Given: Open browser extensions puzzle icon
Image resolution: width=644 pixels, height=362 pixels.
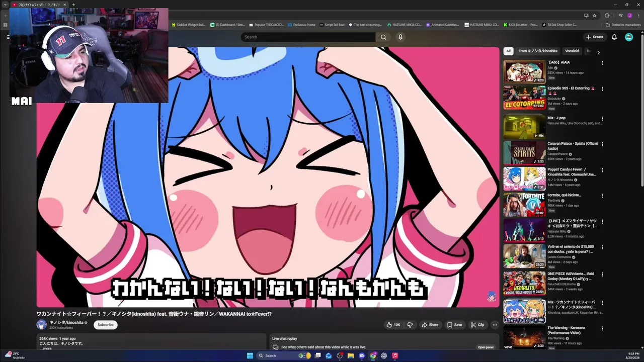Looking at the screenshot, I should pyautogui.click(x=607, y=15).
